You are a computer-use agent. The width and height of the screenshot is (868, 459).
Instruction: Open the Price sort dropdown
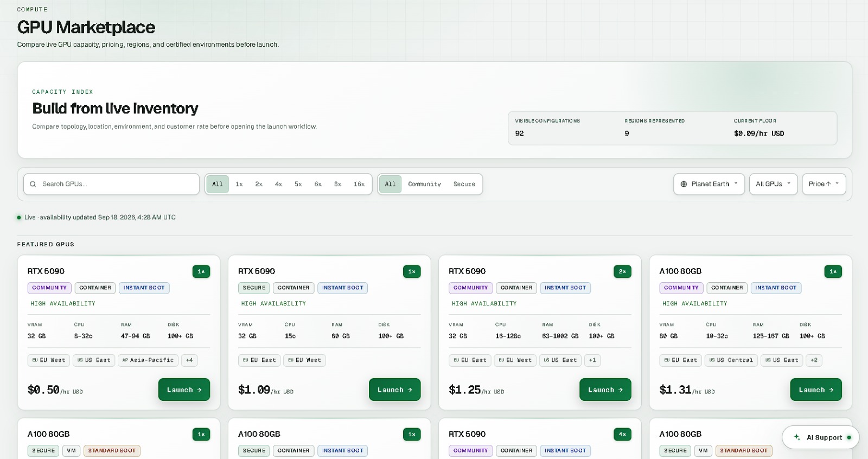pyautogui.click(x=824, y=184)
